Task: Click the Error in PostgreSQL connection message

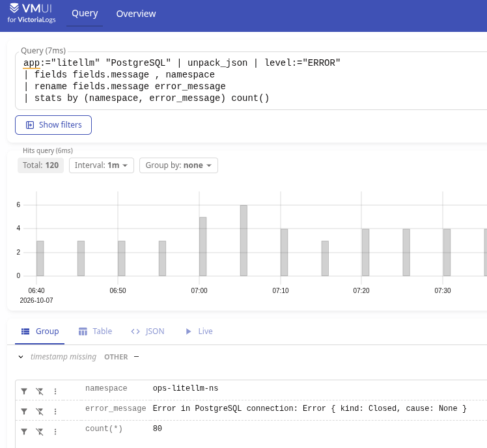Action: 310,408
